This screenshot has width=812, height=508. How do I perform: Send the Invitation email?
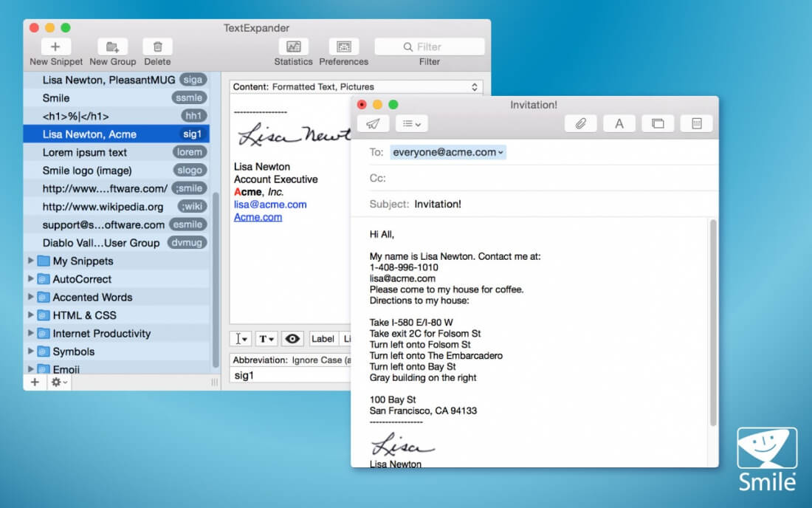point(373,124)
